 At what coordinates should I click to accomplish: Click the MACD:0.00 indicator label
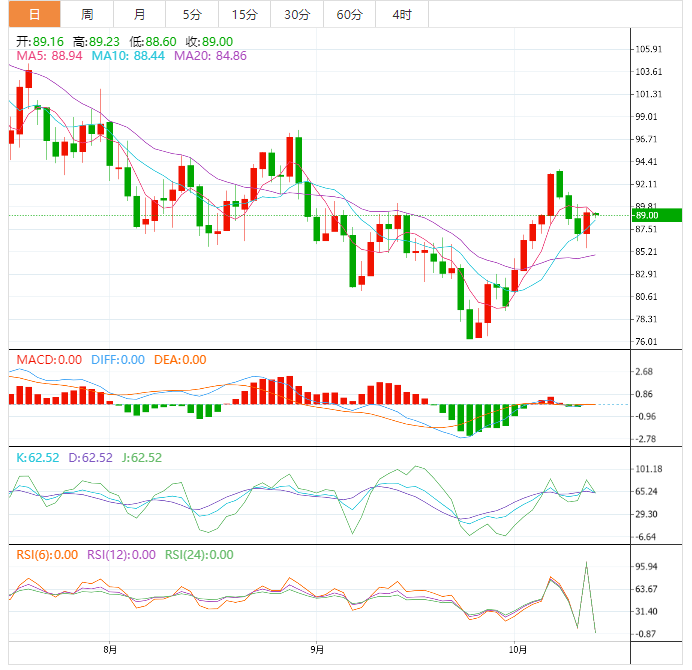click(49, 360)
